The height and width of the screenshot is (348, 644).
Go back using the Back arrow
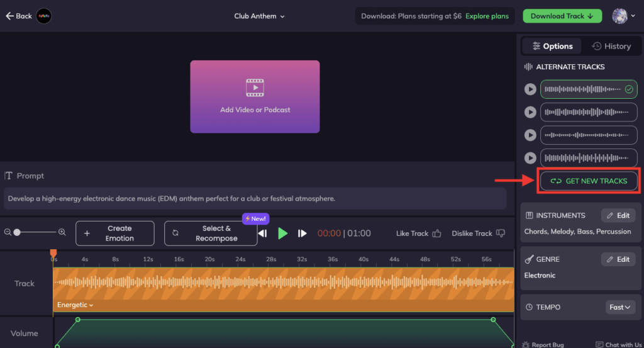[18, 16]
